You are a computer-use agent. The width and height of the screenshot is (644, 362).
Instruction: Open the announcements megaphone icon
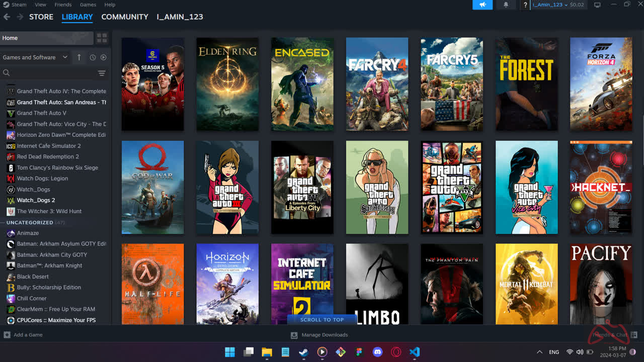482,5
